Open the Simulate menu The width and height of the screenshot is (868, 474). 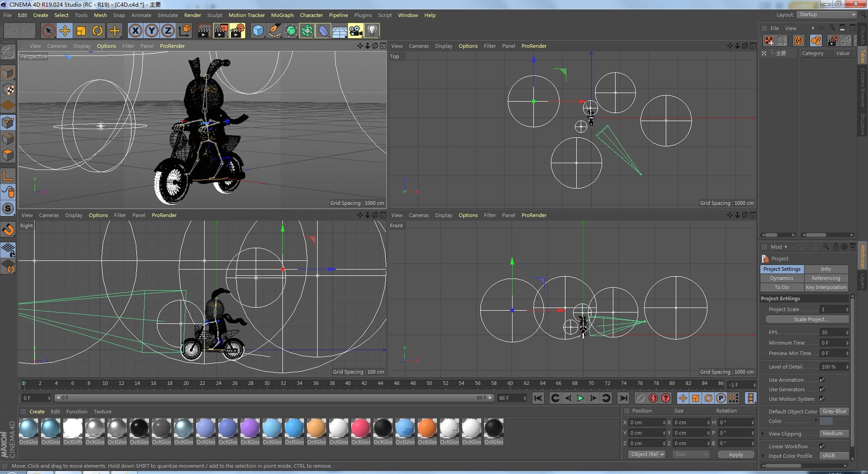[168, 15]
